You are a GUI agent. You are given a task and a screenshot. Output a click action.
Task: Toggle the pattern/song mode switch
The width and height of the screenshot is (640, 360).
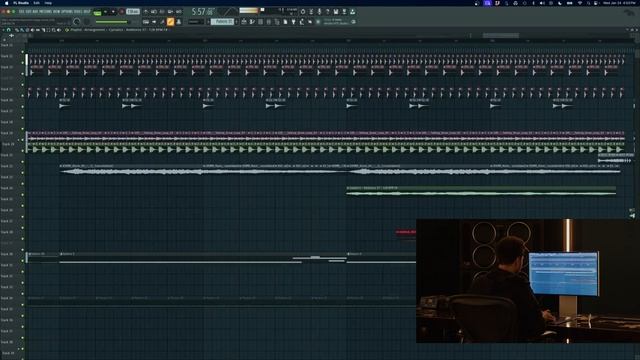[97, 12]
